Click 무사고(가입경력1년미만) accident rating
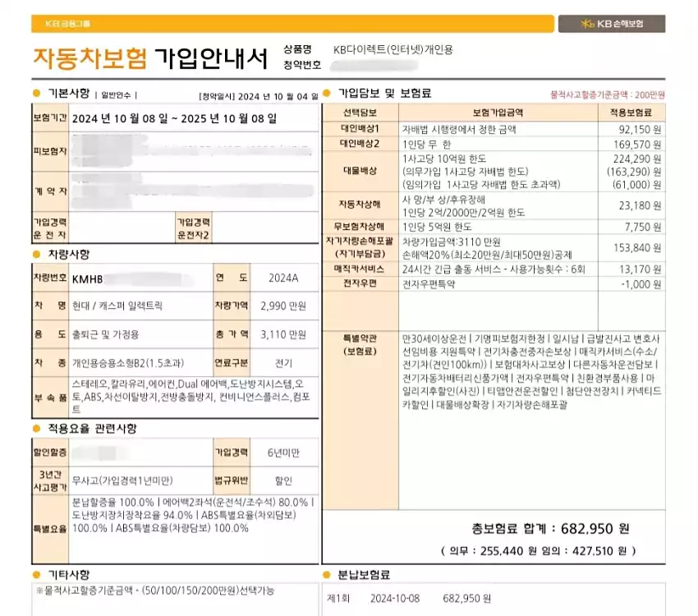 (x=122, y=480)
